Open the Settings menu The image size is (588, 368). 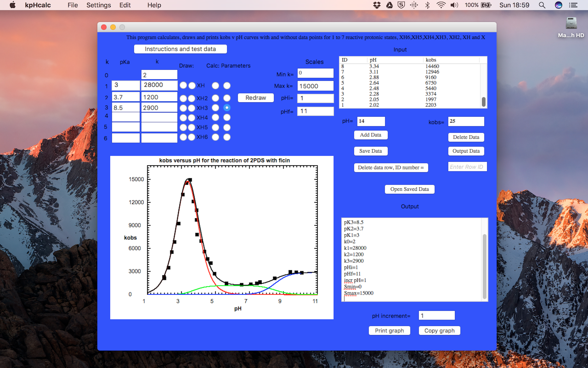[x=99, y=5]
